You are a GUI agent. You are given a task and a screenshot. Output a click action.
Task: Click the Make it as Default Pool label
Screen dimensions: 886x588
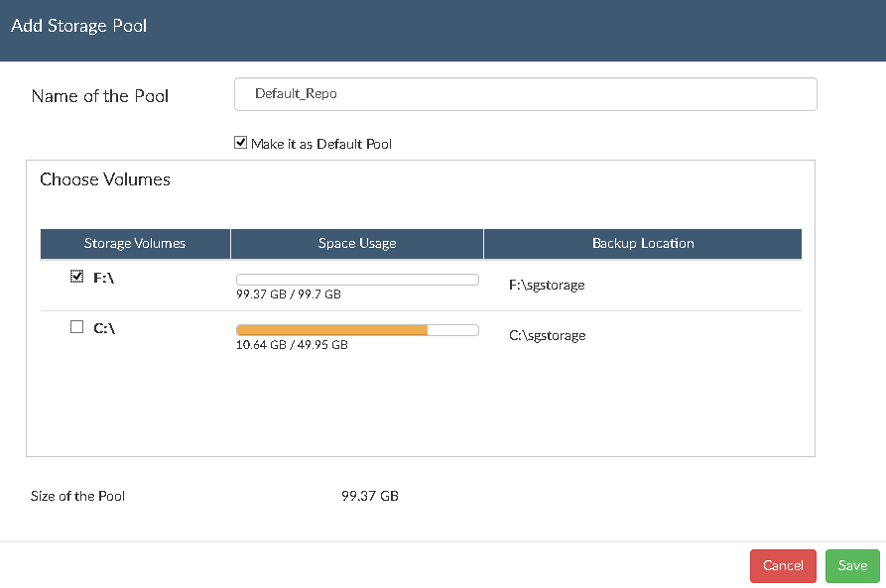tap(320, 144)
